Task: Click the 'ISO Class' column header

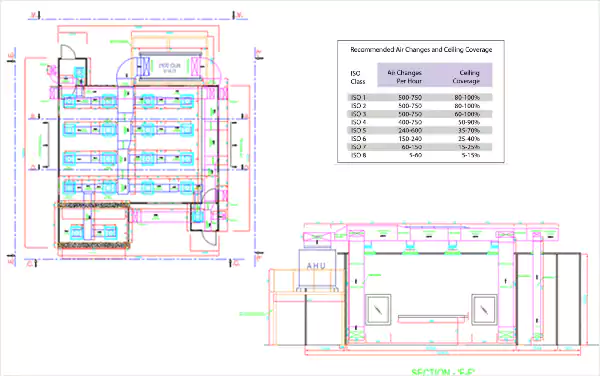Action: click(358, 77)
